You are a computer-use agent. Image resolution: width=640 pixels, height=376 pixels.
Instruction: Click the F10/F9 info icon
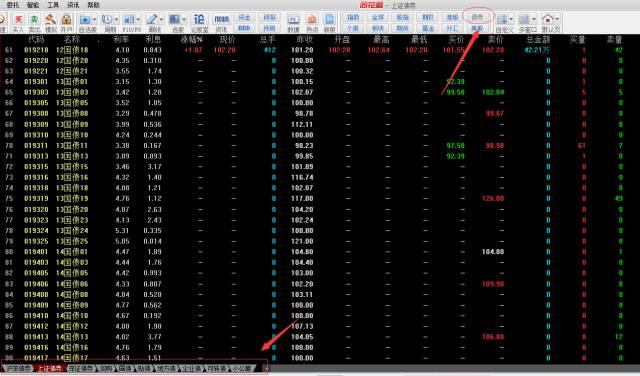click(x=129, y=20)
